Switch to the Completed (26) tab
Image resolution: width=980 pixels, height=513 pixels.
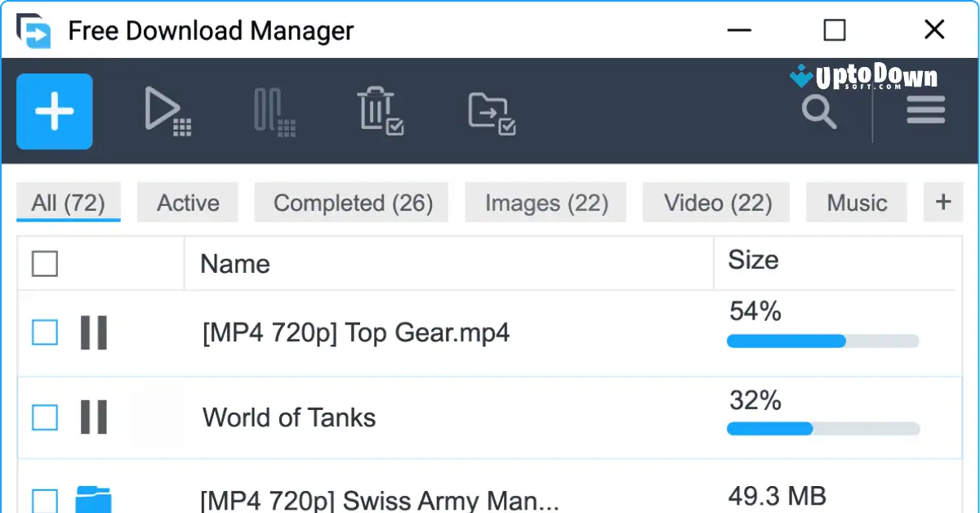pyautogui.click(x=351, y=202)
